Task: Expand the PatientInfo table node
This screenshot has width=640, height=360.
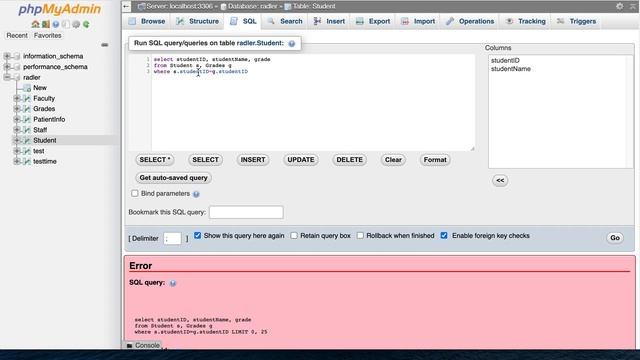Action: pyautogui.click(x=17, y=120)
